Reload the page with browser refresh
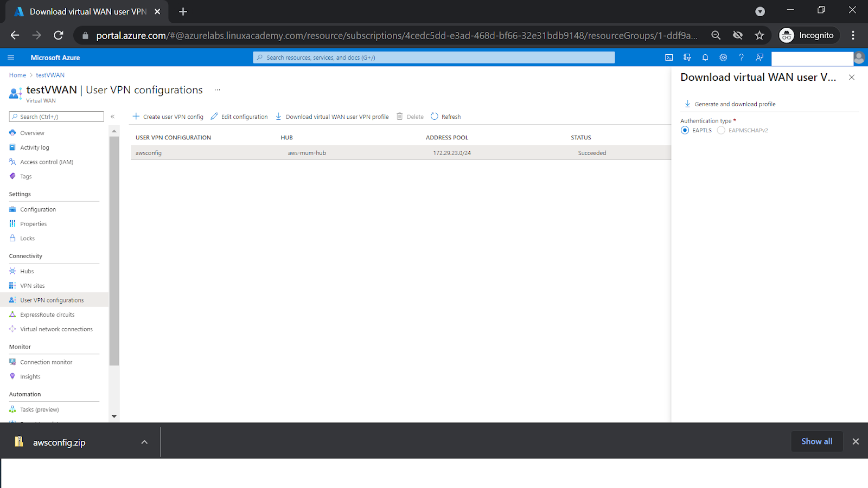Viewport: 868px width, 488px height. (x=59, y=35)
